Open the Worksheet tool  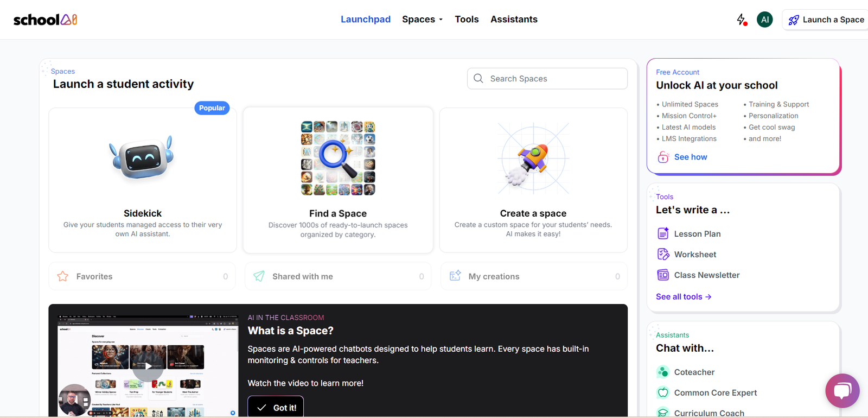click(x=695, y=254)
